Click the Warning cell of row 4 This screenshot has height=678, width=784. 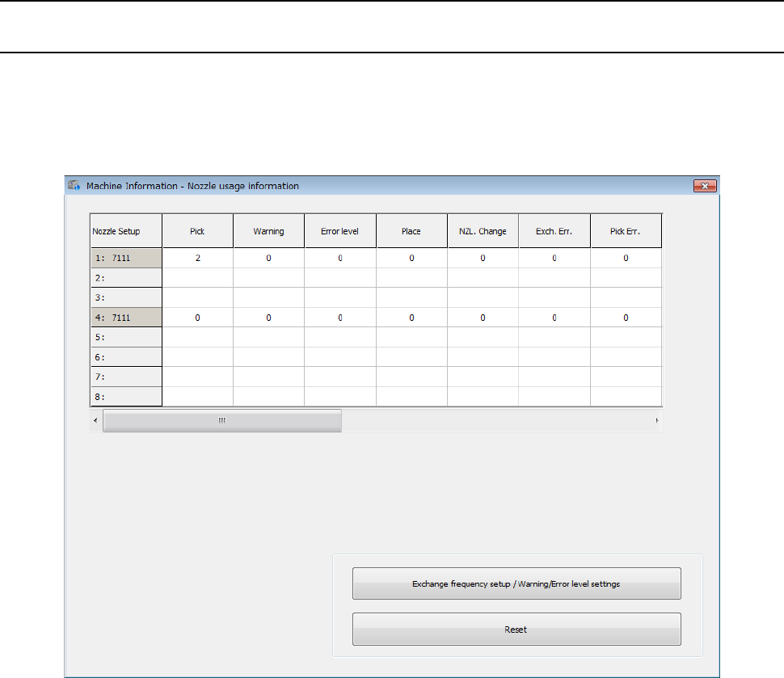[x=268, y=318]
